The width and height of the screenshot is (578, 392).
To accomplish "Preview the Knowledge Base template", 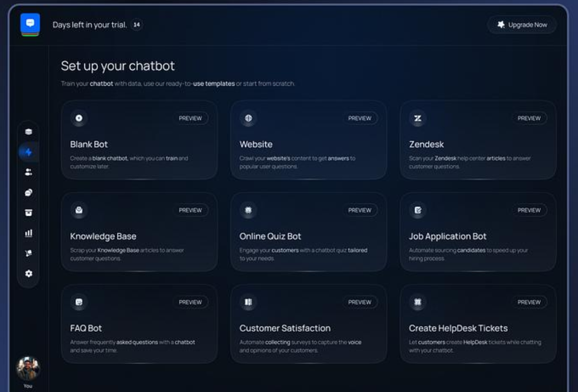I will point(190,210).
